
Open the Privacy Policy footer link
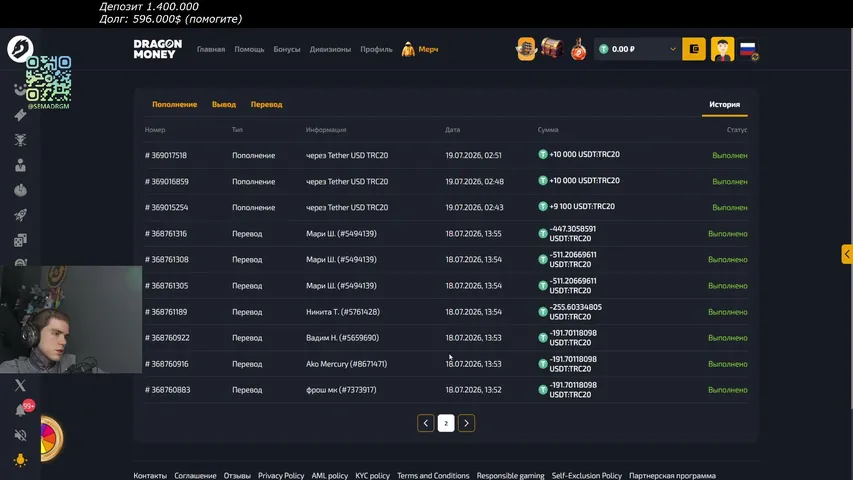281,475
